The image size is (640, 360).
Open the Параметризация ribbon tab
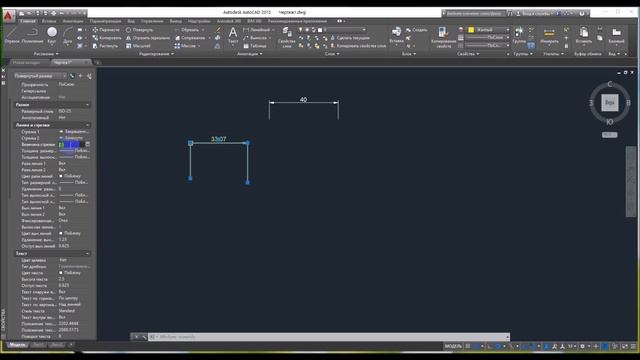[105, 21]
